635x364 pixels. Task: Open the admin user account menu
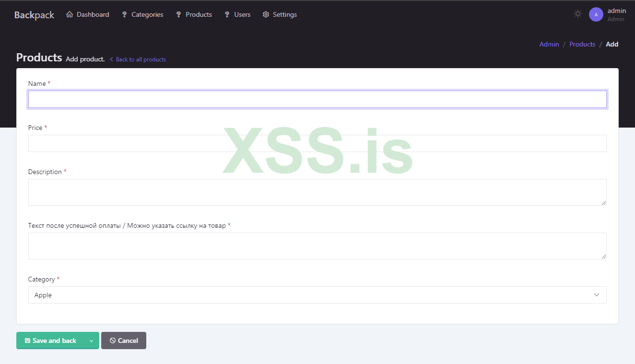608,14
